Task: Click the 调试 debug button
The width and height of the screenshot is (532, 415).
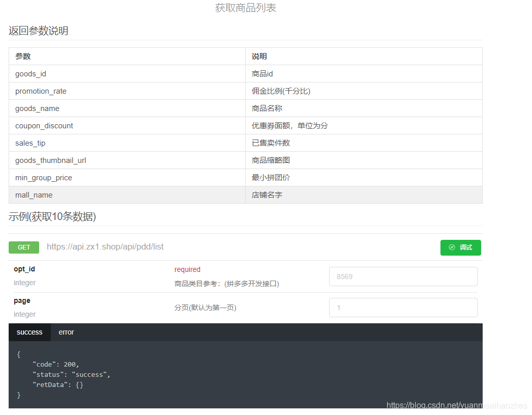Action: (460, 247)
